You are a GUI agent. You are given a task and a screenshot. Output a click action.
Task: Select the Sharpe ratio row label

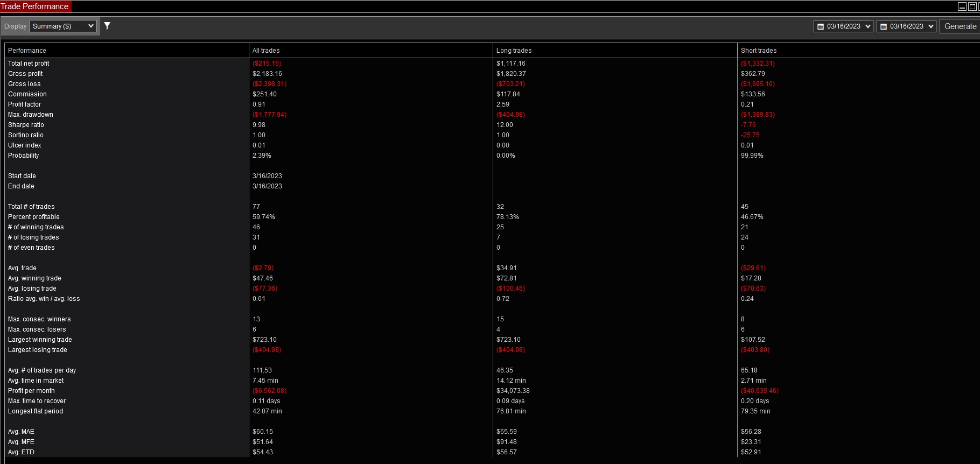pos(26,125)
